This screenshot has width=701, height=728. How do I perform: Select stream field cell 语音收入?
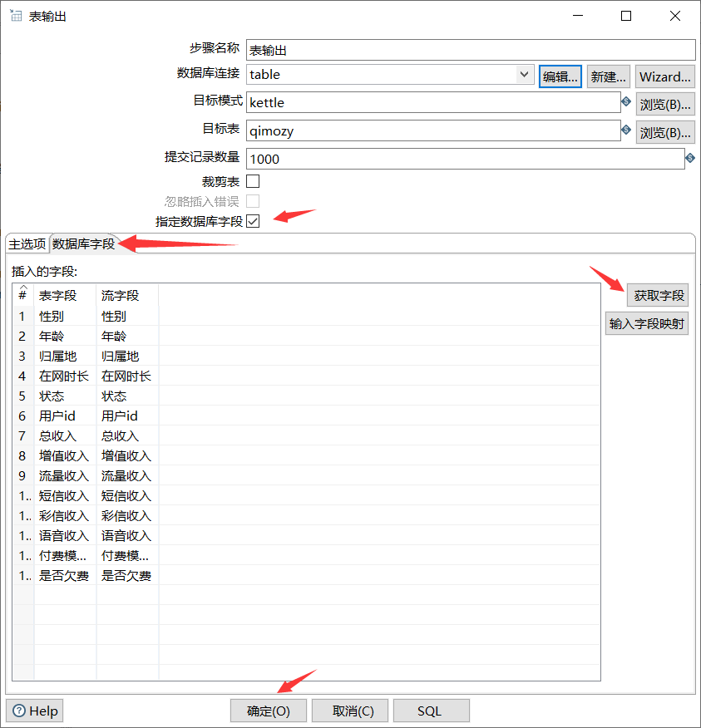point(127,536)
